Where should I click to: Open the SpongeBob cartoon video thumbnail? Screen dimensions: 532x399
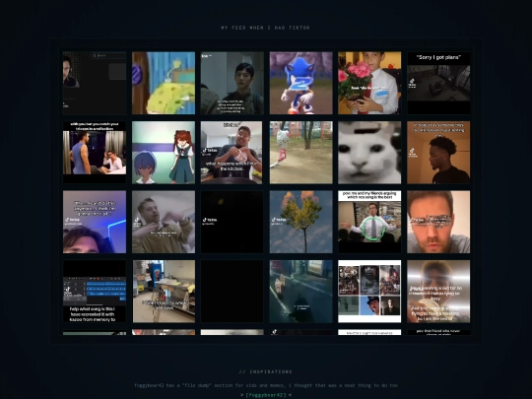coord(164,83)
